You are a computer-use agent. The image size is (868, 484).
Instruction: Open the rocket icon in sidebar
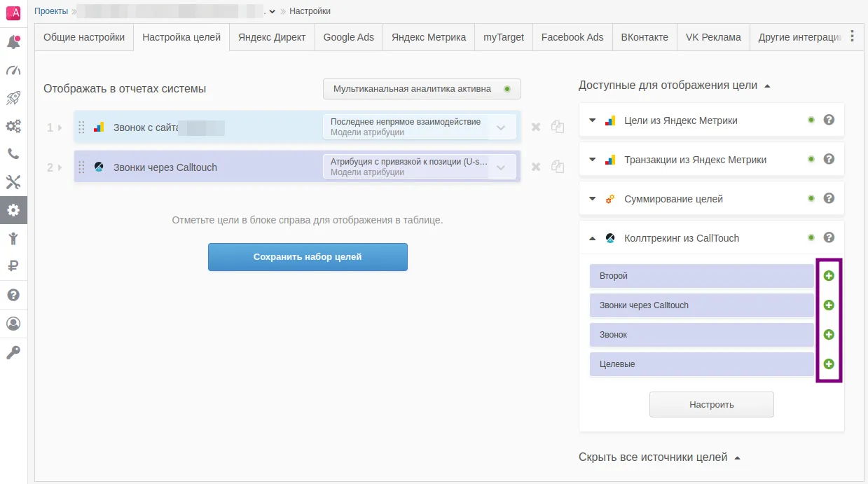point(13,98)
